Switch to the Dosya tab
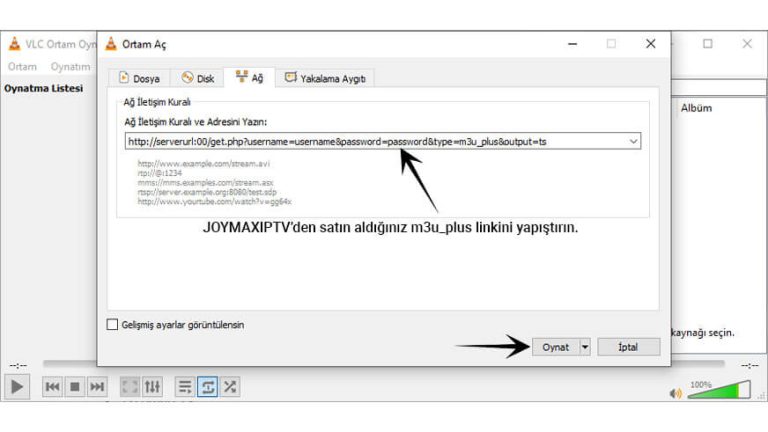The width and height of the screenshot is (768, 432). [139, 78]
